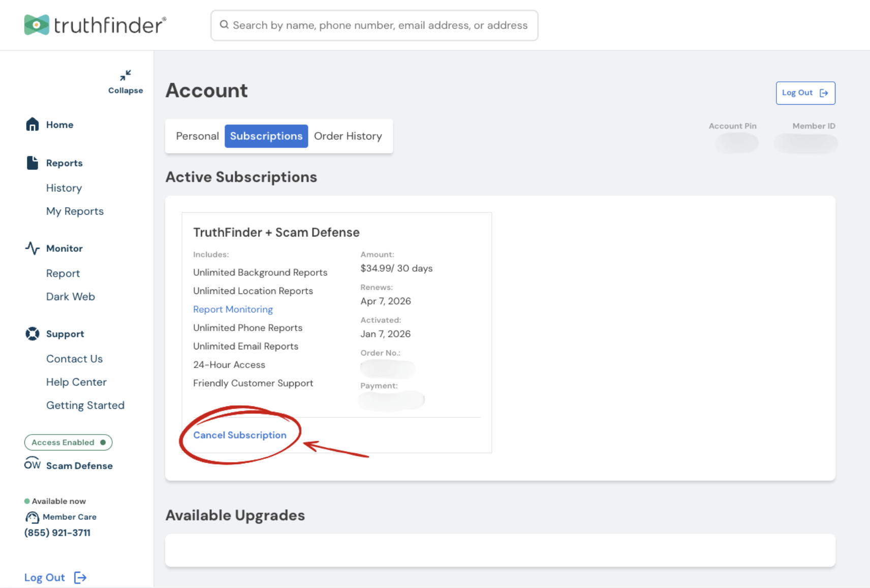Click the Log Out link in the sidebar
Viewport: 870px width, 588px height.
click(x=45, y=577)
